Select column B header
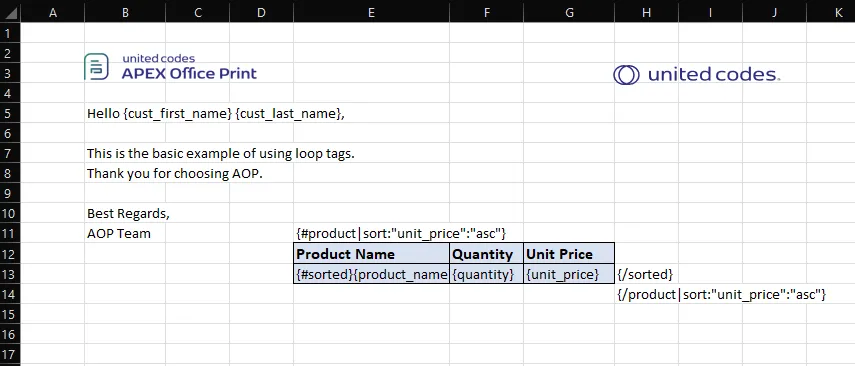This screenshot has height=366, width=855. [x=125, y=13]
